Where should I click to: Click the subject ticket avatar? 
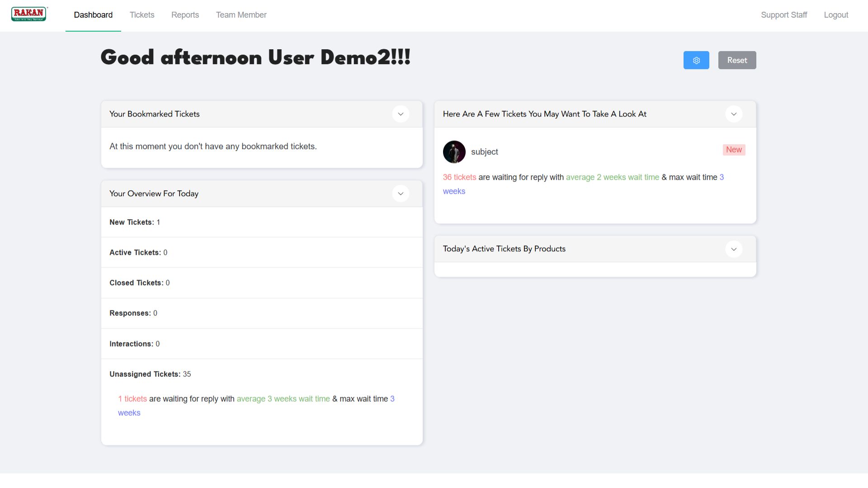click(454, 152)
